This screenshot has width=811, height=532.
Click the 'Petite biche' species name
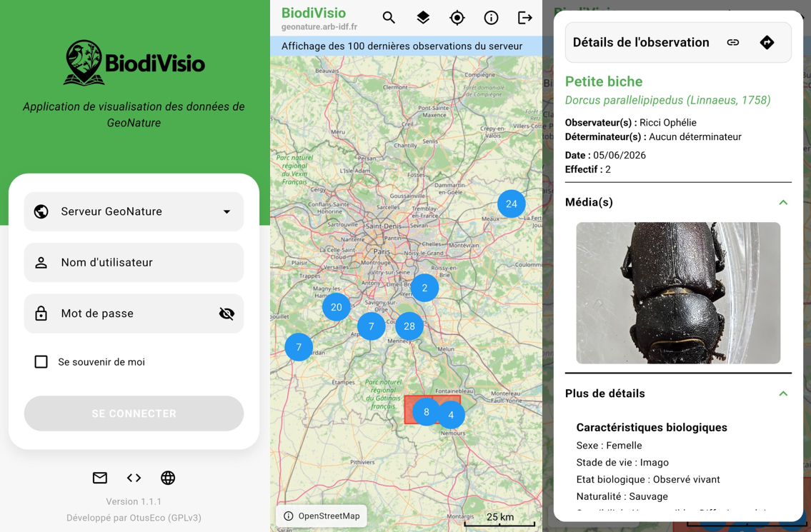604,81
